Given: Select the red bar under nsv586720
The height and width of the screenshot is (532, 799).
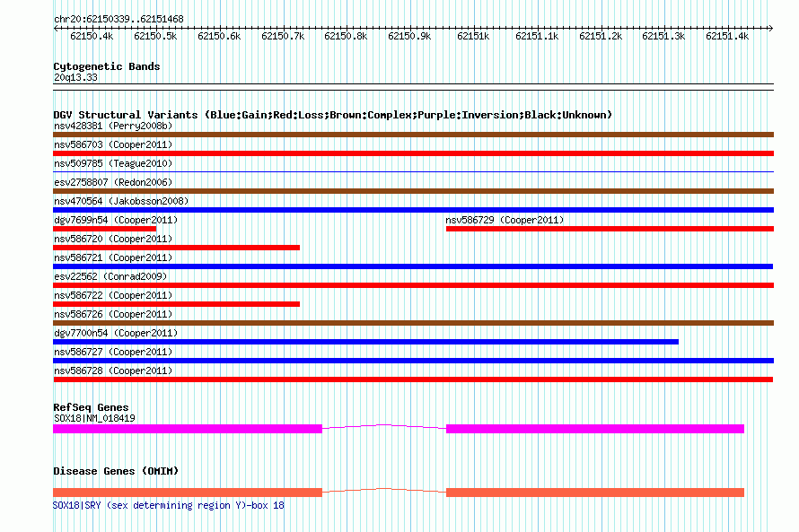Looking at the screenshot, I should [x=176, y=248].
